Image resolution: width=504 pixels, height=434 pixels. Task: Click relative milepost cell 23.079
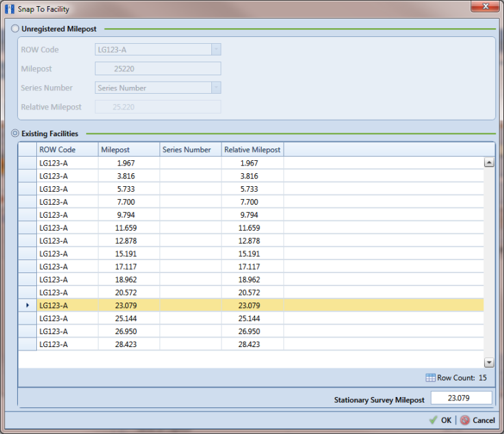(252, 305)
